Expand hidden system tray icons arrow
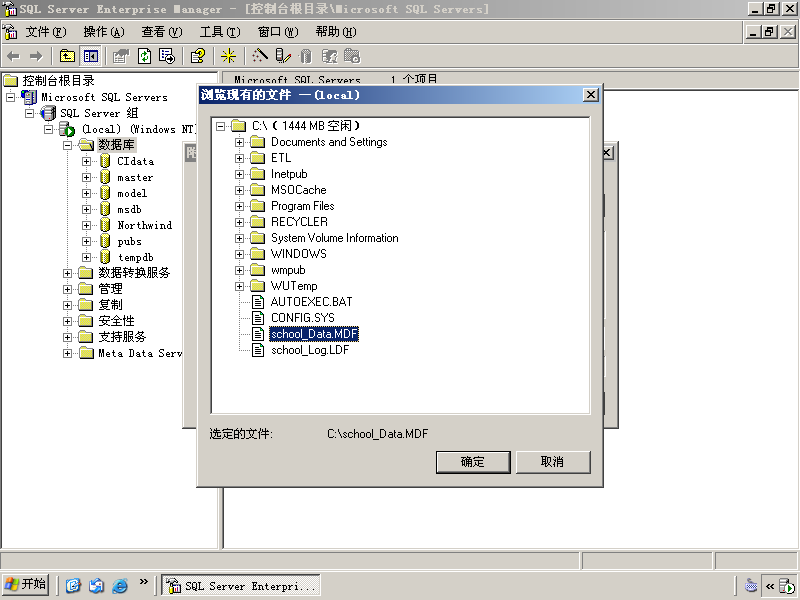Viewport: 800px width, 600px height. (x=770, y=586)
